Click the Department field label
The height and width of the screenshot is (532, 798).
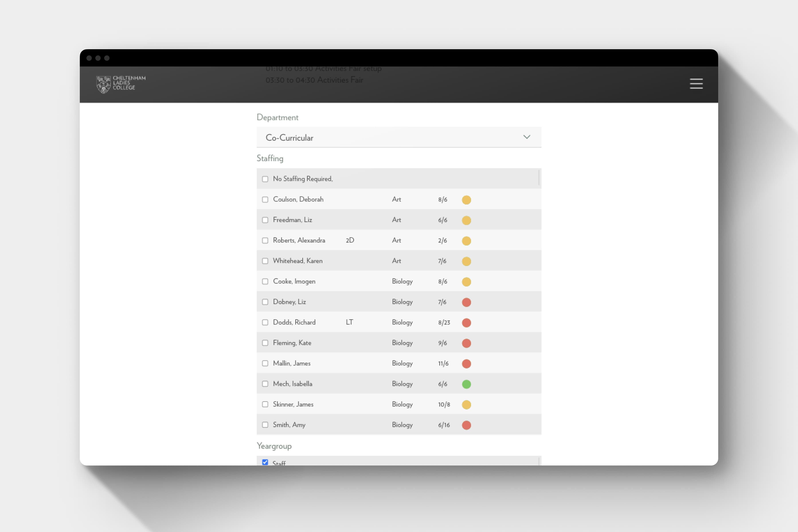(277, 117)
